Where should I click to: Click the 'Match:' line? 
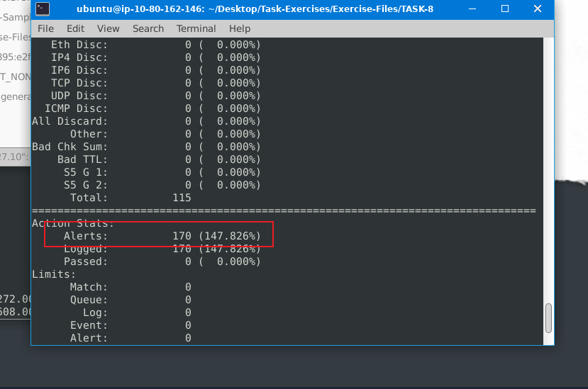coord(131,287)
